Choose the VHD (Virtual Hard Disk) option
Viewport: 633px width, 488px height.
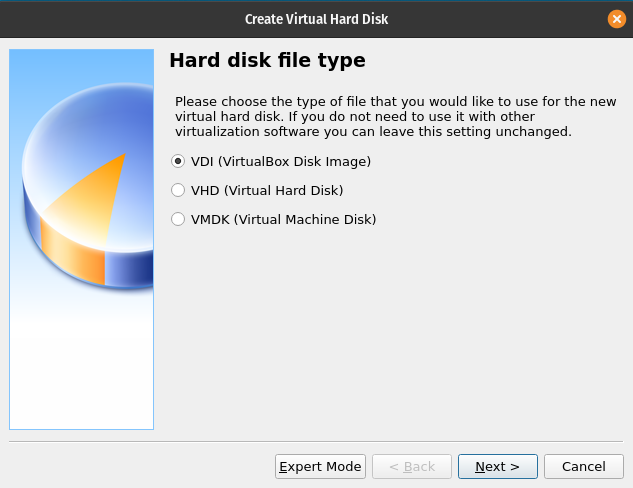point(178,190)
